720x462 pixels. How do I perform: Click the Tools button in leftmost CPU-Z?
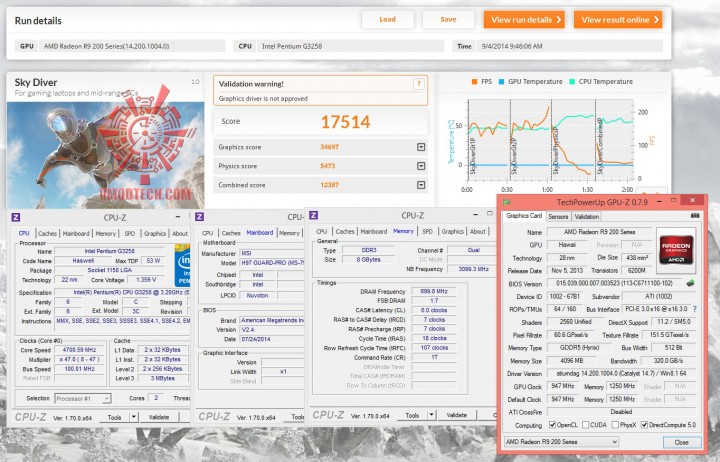click(x=114, y=417)
